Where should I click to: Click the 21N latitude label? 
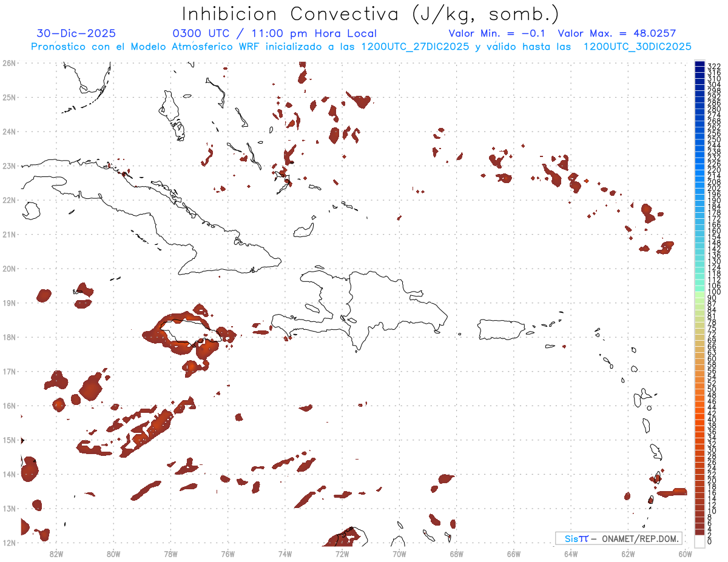pos(9,234)
